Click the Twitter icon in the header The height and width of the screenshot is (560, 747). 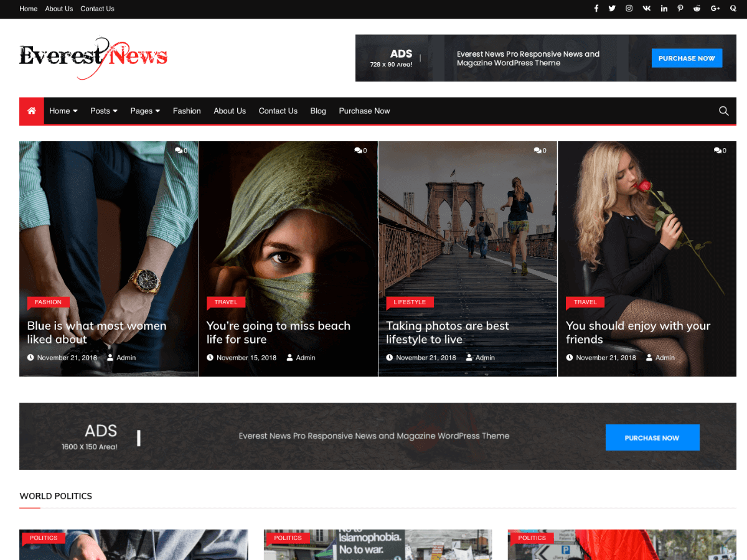point(612,8)
